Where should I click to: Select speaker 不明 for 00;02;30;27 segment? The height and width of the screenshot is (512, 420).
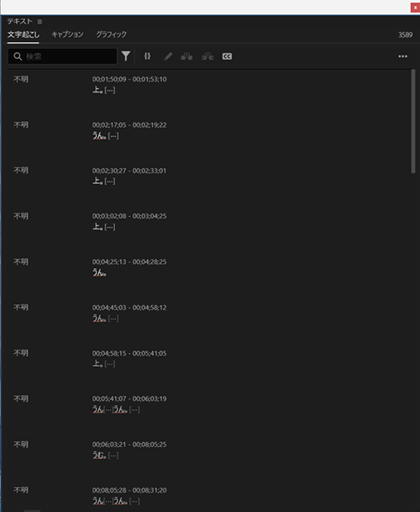(x=21, y=171)
